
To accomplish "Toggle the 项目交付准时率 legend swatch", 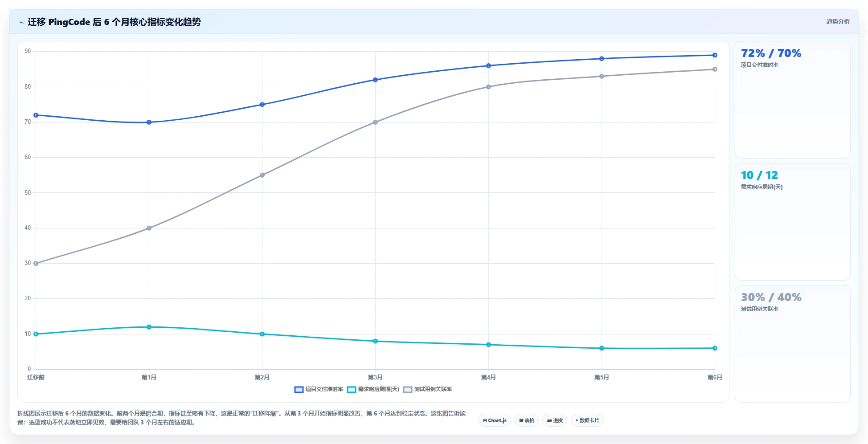I will tap(299, 390).
